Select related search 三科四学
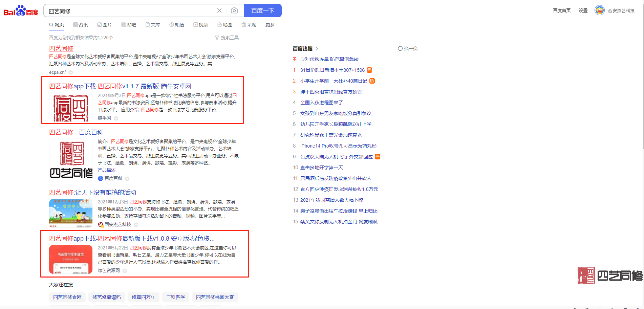 [176, 297]
